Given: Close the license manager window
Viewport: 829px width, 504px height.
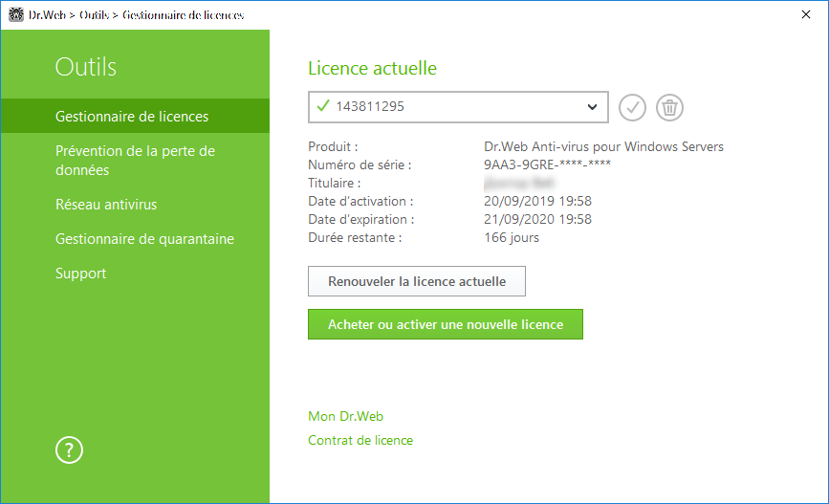Looking at the screenshot, I should tap(806, 14).
